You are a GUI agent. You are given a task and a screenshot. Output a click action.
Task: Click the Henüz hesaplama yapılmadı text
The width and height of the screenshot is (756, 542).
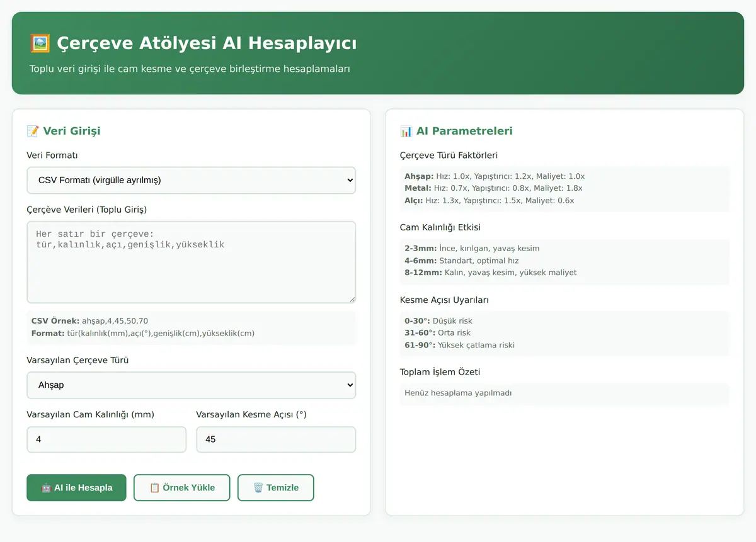(458, 393)
